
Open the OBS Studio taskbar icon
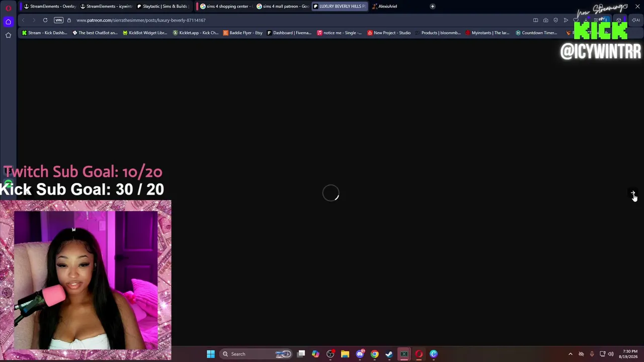click(x=330, y=354)
